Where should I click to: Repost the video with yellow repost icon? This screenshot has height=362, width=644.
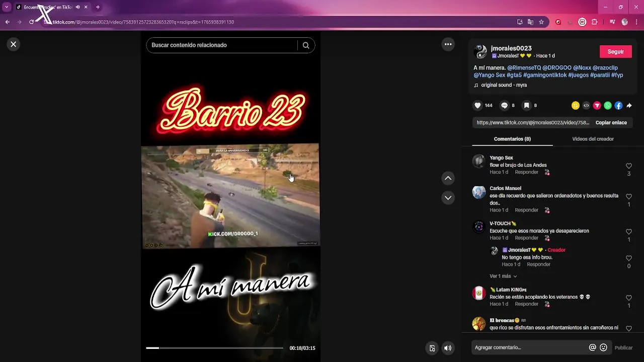point(576,106)
